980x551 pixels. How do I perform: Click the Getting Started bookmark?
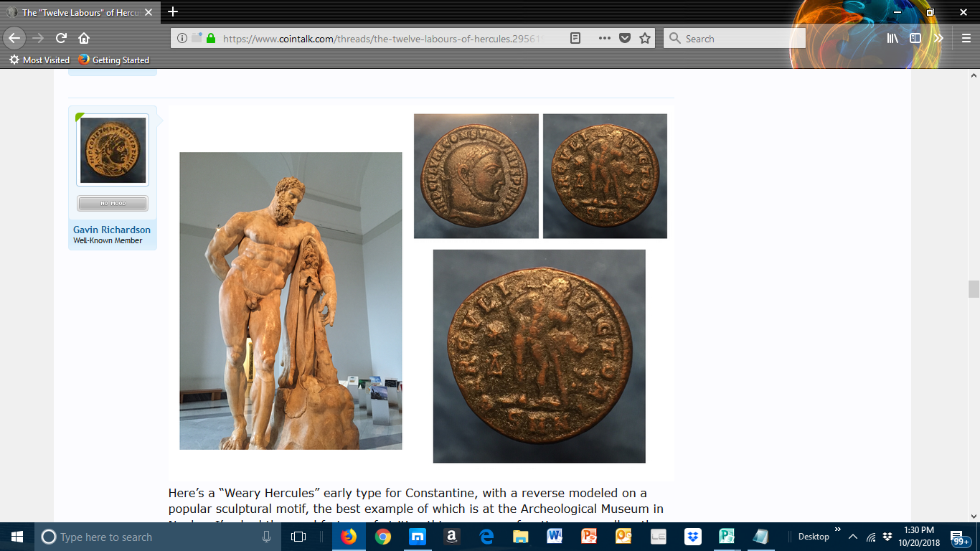tap(114, 60)
